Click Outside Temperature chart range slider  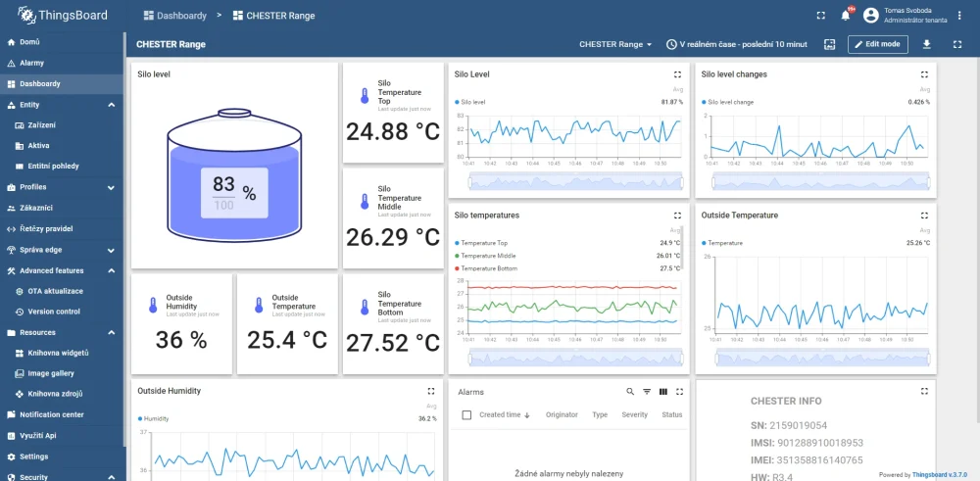pyautogui.click(x=822, y=358)
